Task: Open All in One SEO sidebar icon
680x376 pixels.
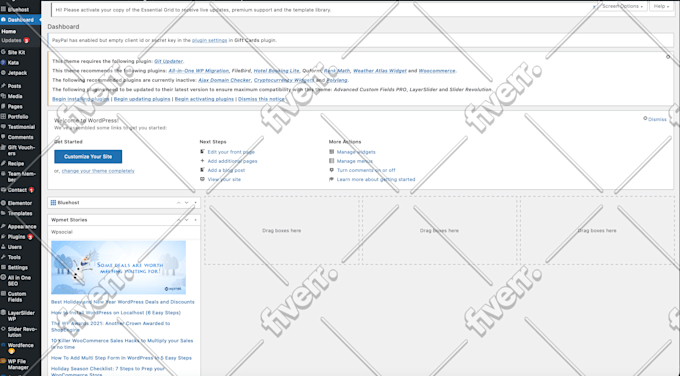Action: [3, 278]
